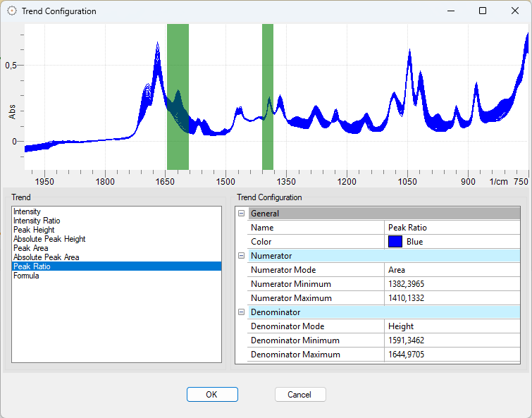The image size is (532, 418).
Task: Select Absolute Peak Area trend
Action: (x=47, y=257)
